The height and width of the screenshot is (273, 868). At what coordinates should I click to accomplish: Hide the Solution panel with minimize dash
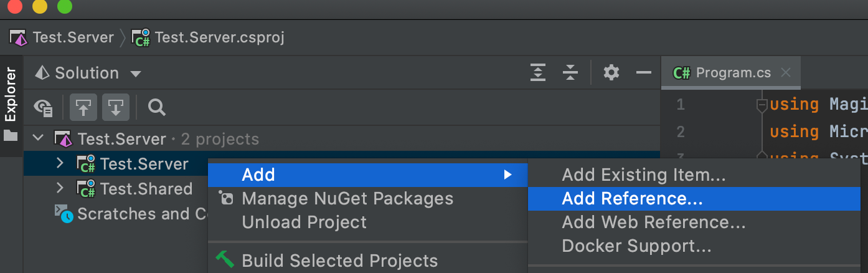tap(643, 73)
